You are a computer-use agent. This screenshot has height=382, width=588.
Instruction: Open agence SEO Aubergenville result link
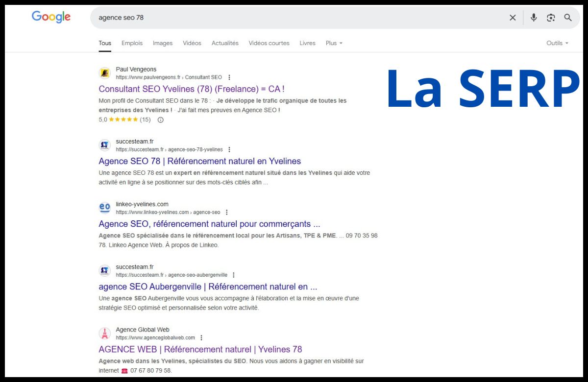[208, 286]
